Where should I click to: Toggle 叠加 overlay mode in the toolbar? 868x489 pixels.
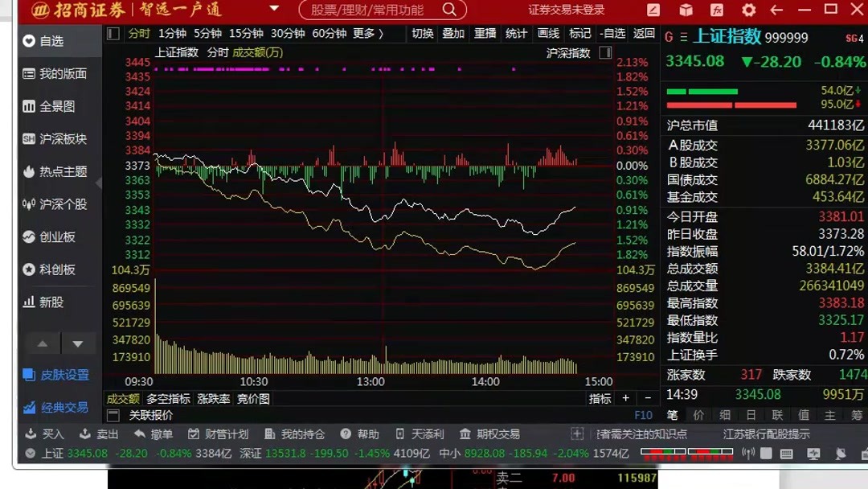452,34
